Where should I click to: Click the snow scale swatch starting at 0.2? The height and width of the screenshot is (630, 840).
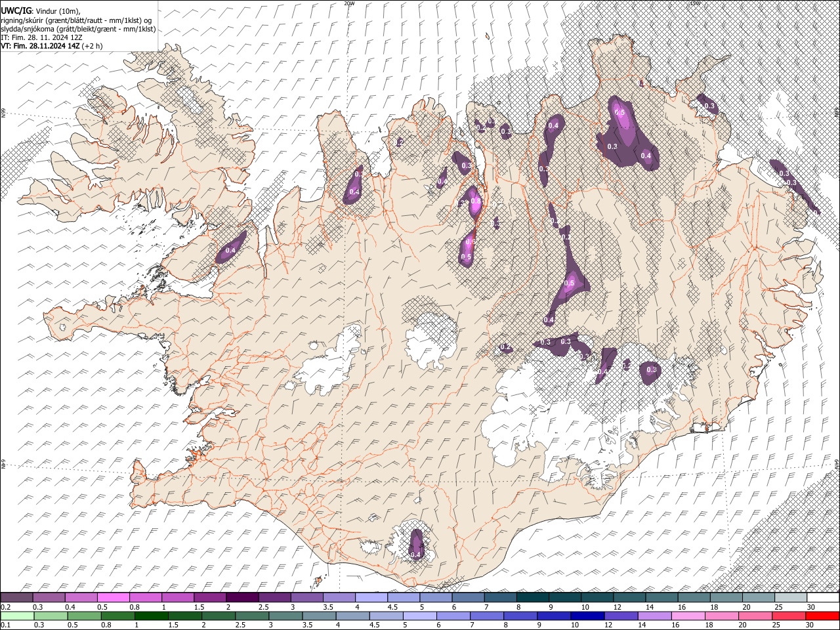point(17,598)
